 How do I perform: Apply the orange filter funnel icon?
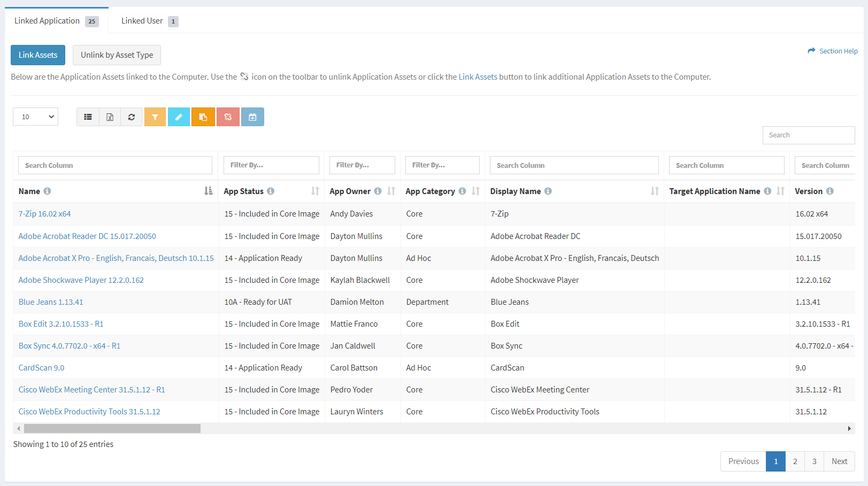[155, 117]
